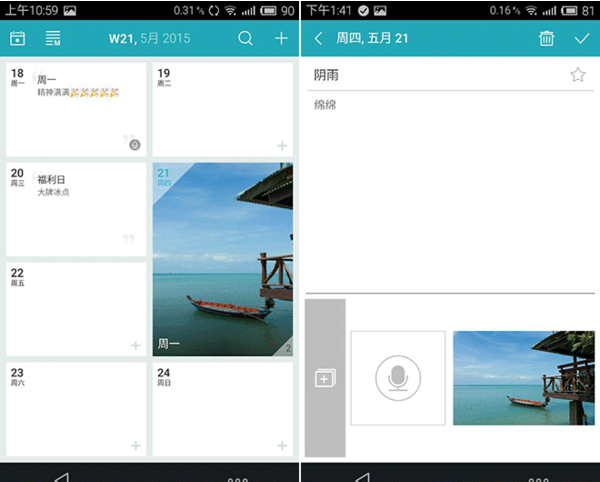
Task: Open the day 21 photo entry
Action: point(222,260)
